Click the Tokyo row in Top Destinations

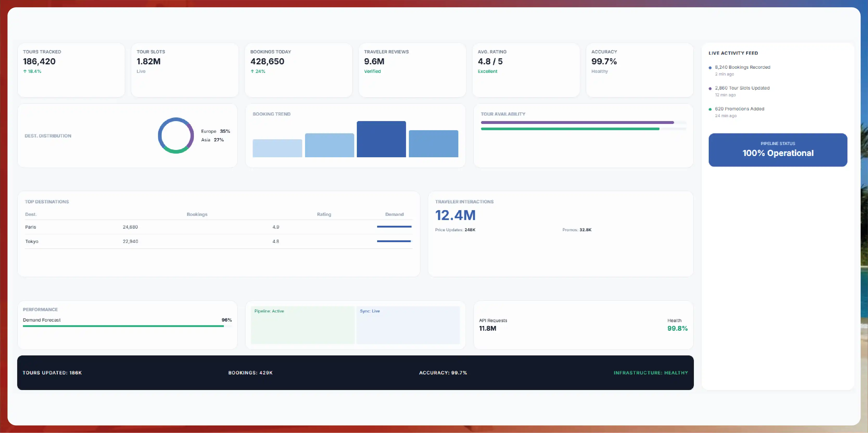(x=219, y=242)
